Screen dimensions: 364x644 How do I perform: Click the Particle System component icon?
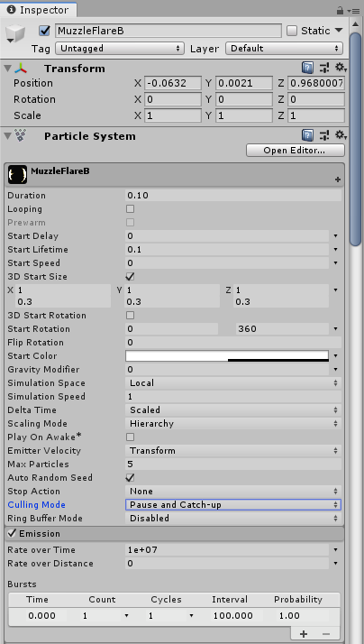pyautogui.click(x=21, y=135)
